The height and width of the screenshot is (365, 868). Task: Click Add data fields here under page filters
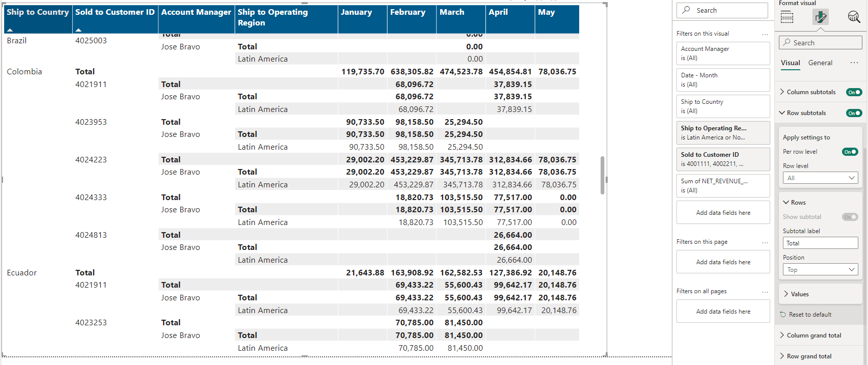coord(723,262)
